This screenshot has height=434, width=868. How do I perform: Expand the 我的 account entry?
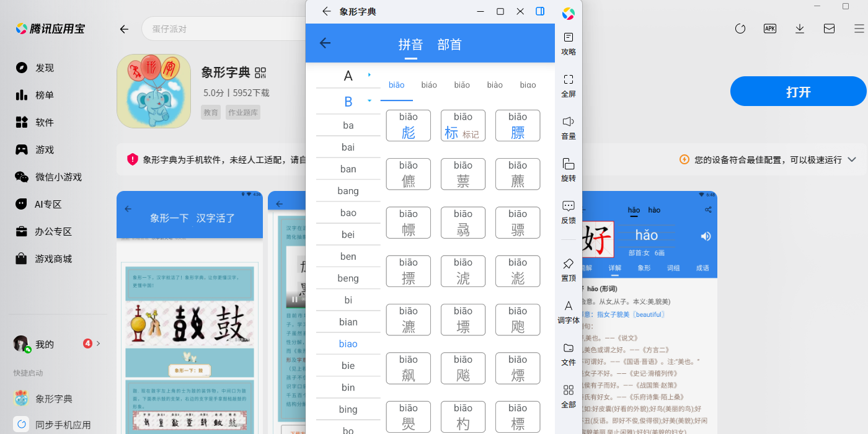point(57,343)
